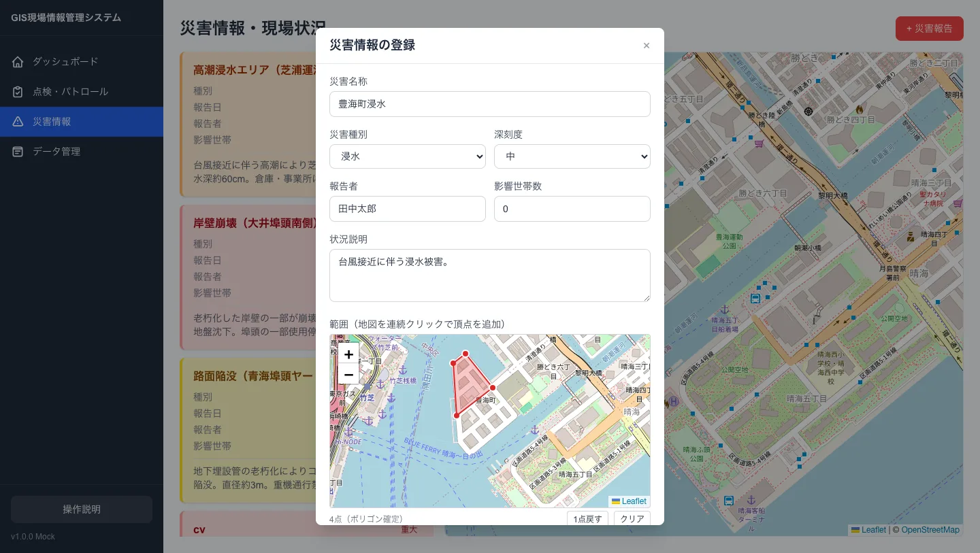980x553 pixels.
Task: Click the 状況説明 text area
Action: pos(490,275)
